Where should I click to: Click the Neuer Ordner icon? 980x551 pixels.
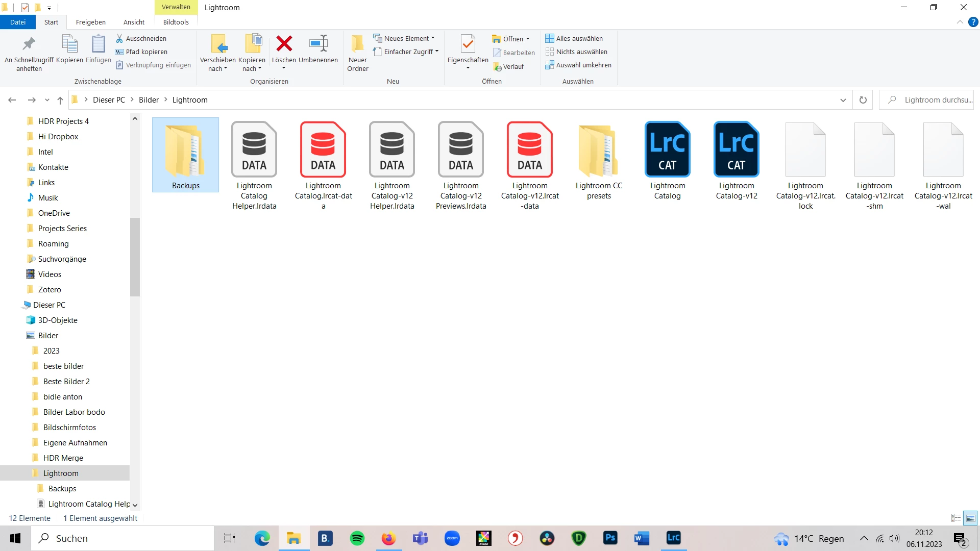point(357,44)
